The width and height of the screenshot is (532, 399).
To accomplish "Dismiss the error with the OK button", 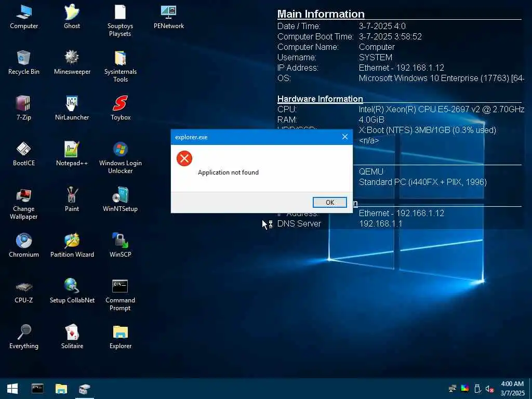I will (329, 202).
